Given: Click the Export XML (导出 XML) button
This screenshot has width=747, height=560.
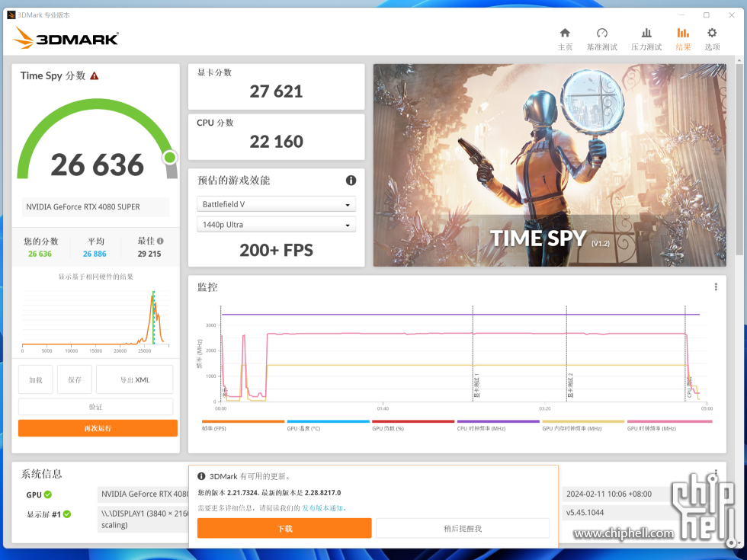Looking at the screenshot, I should [x=135, y=379].
